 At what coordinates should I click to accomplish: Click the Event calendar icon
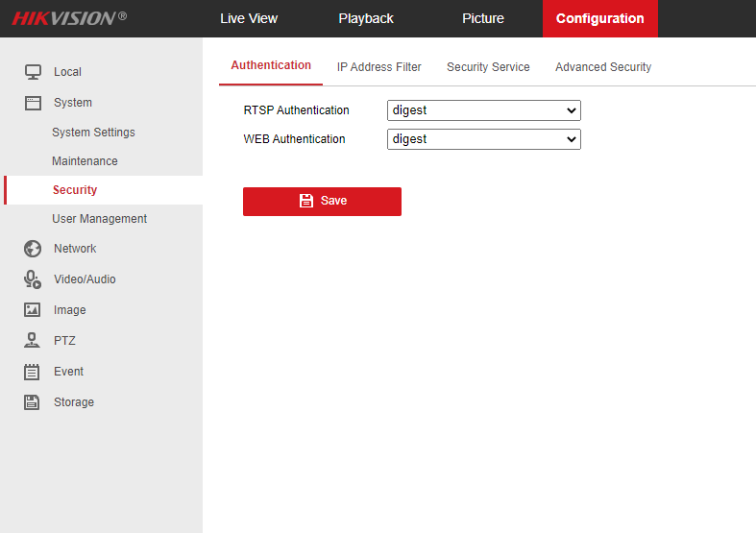pos(33,372)
